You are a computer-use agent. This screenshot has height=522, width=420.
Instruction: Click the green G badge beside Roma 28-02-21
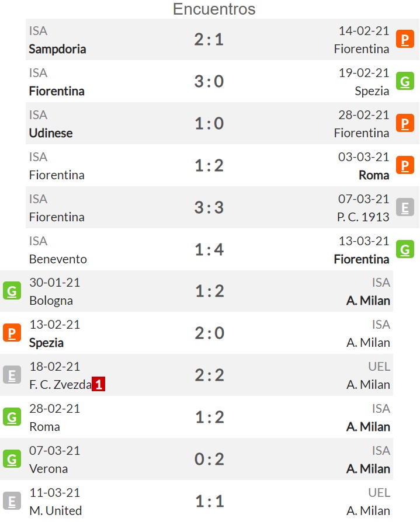tap(12, 417)
